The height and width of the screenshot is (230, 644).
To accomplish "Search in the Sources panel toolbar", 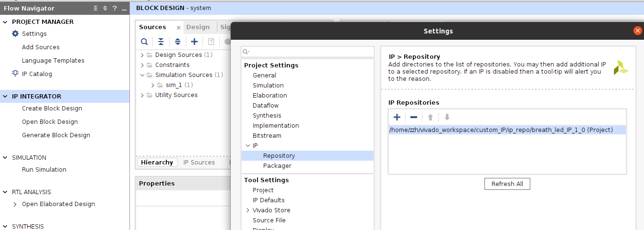I will point(144,42).
